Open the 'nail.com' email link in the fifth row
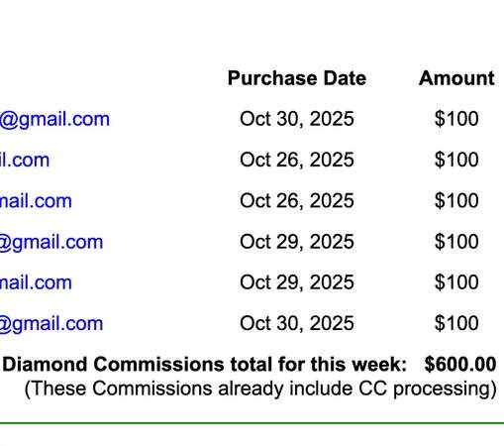This screenshot has width=504, height=446. [36, 282]
